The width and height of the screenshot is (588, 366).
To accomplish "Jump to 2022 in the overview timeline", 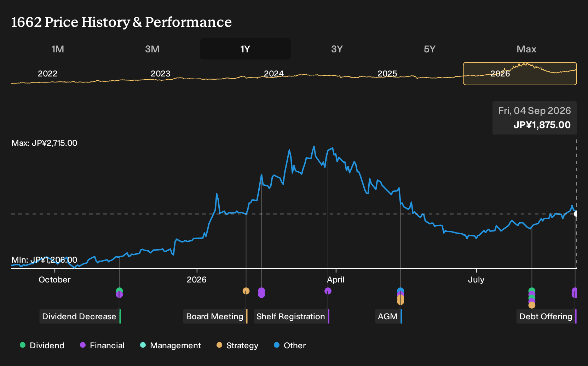I will click(x=47, y=74).
